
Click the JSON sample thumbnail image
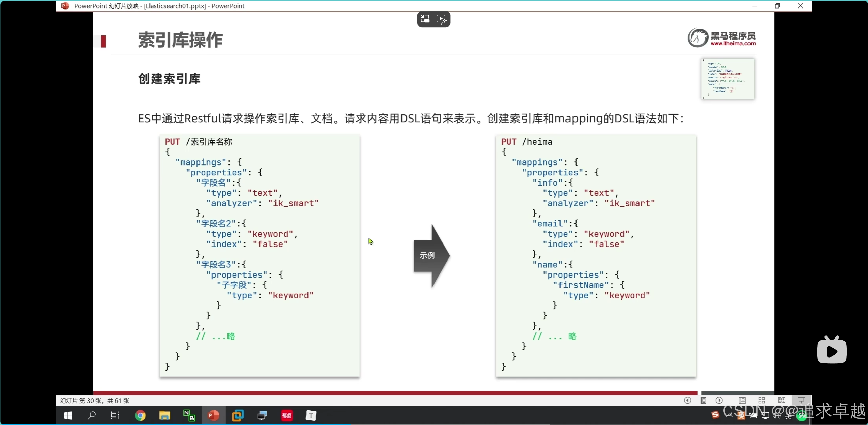pos(728,79)
